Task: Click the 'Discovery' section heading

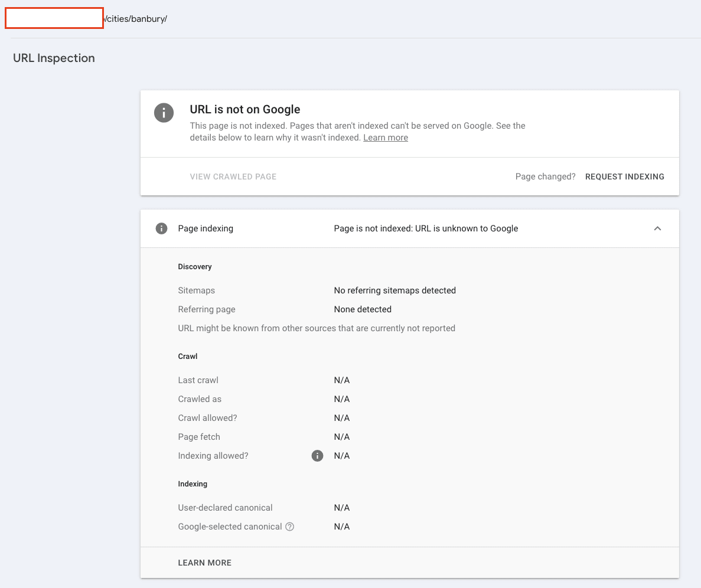Action: click(x=195, y=267)
